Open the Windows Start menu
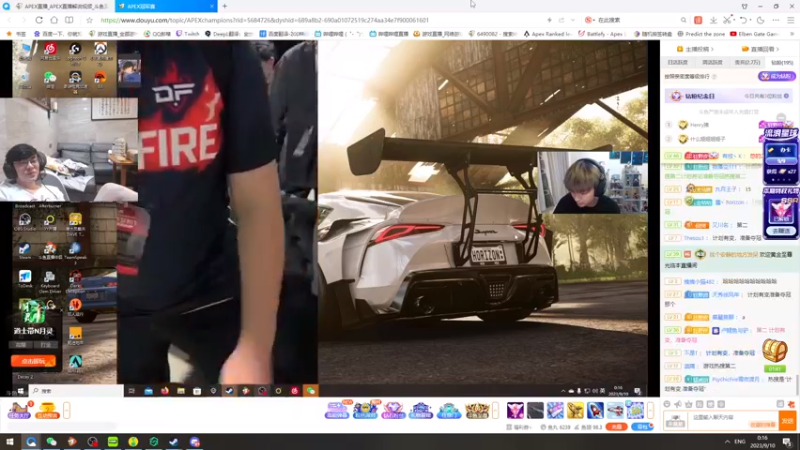 pyautogui.click(x=10, y=442)
